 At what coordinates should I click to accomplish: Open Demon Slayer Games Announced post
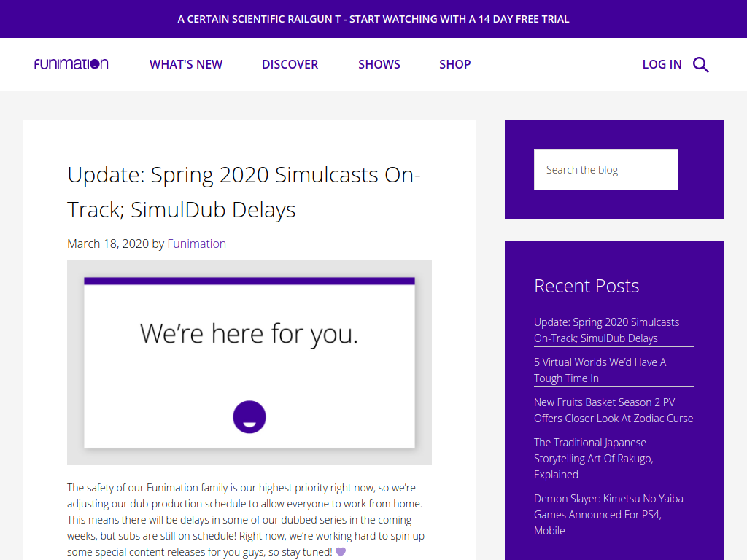click(608, 514)
